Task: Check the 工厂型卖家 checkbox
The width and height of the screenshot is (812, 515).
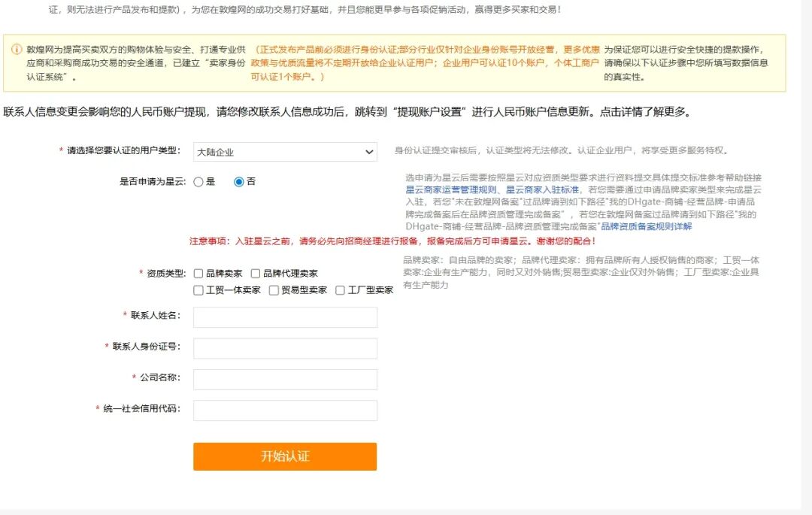Action: click(340, 289)
